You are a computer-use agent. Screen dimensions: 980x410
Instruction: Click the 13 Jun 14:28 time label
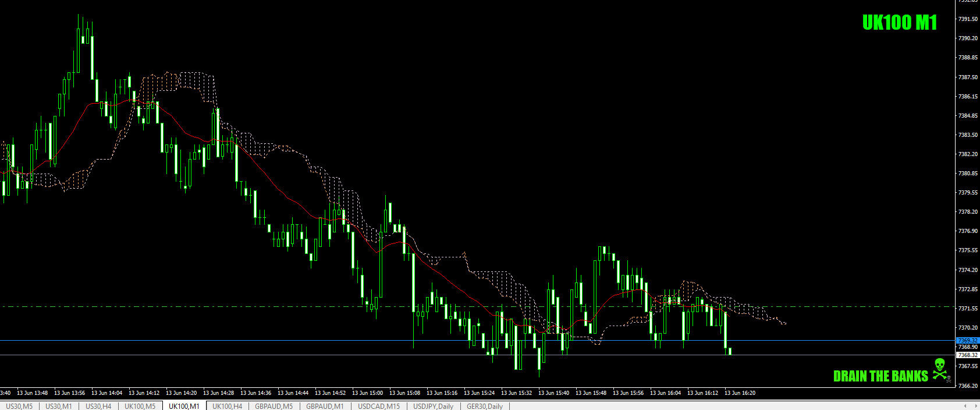coord(219,393)
